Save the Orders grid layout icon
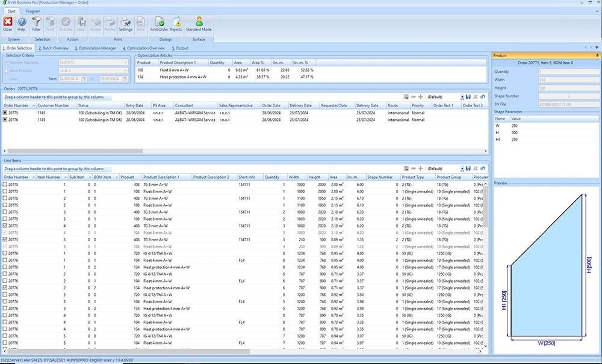 click(x=468, y=97)
